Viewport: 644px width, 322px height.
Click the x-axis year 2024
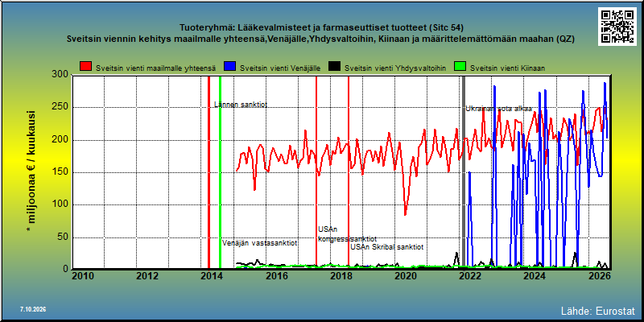pyautogui.click(x=535, y=275)
